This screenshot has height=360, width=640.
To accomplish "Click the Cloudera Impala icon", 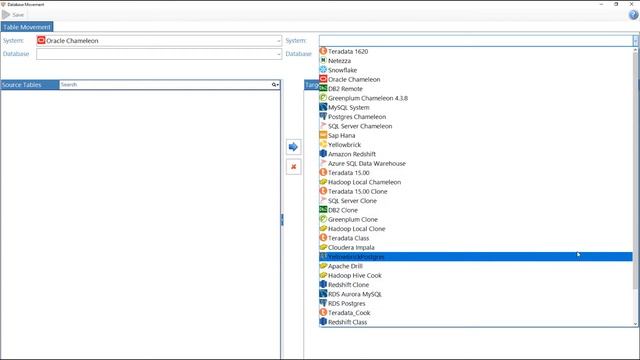I will pos(323,247).
